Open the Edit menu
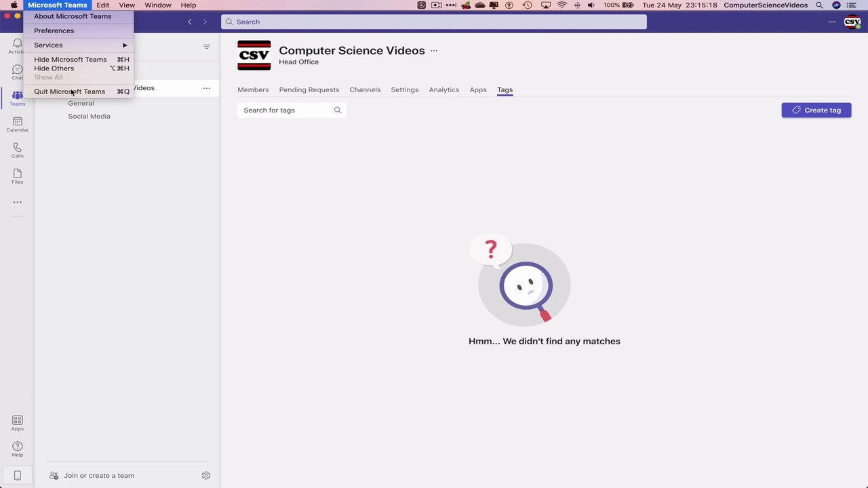Image resolution: width=868 pixels, height=488 pixels. [103, 5]
